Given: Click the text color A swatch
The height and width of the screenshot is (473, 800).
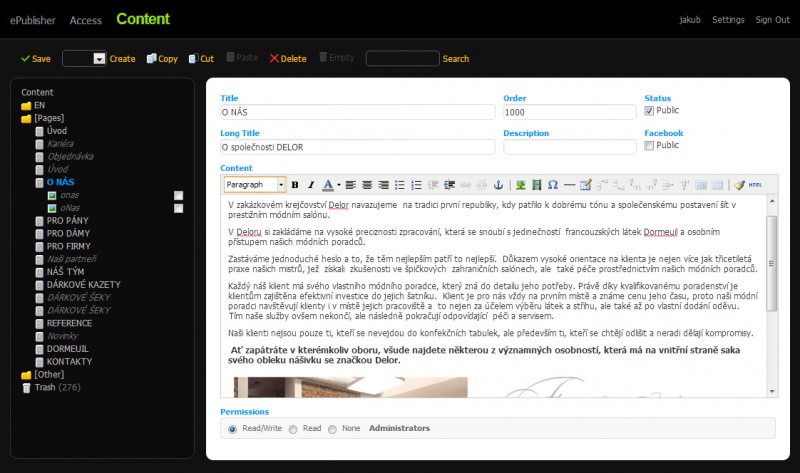Looking at the screenshot, I should 328,185.
